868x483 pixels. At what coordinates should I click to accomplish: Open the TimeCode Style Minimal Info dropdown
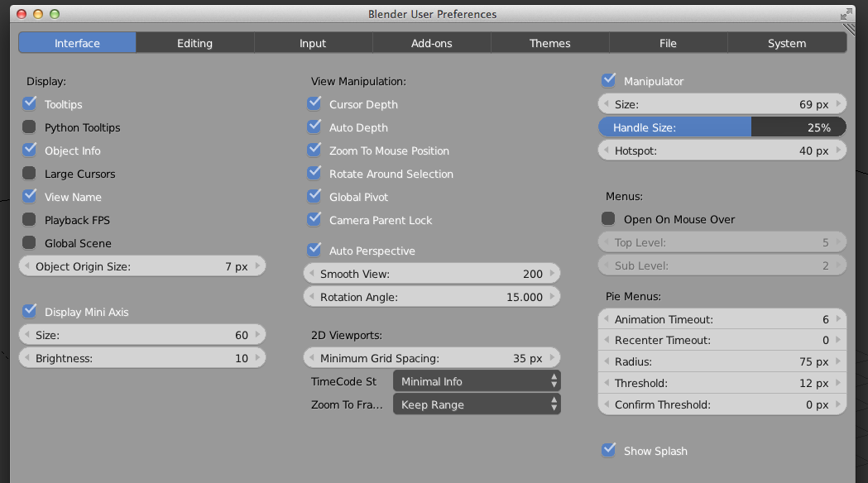pyautogui.click(x=477, y=381)
